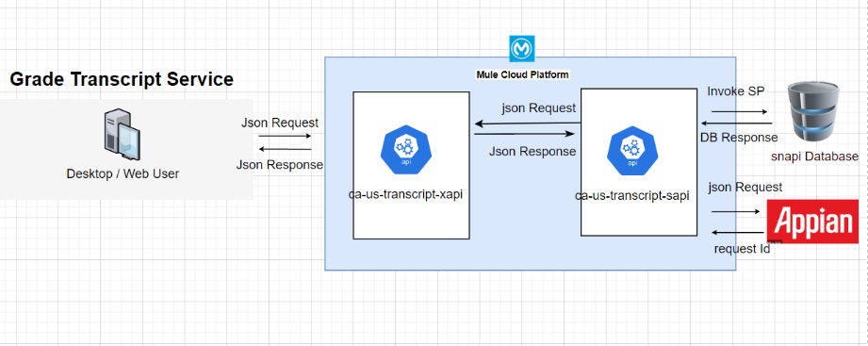Screen dimensions: 868x346
Task: Click the Invoke SP label
Action: click(736, 91)
